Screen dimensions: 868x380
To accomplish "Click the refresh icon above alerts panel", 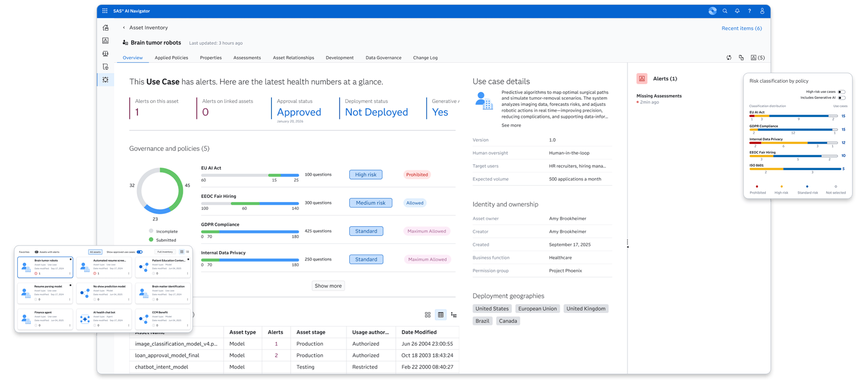I will coord(729,58).
